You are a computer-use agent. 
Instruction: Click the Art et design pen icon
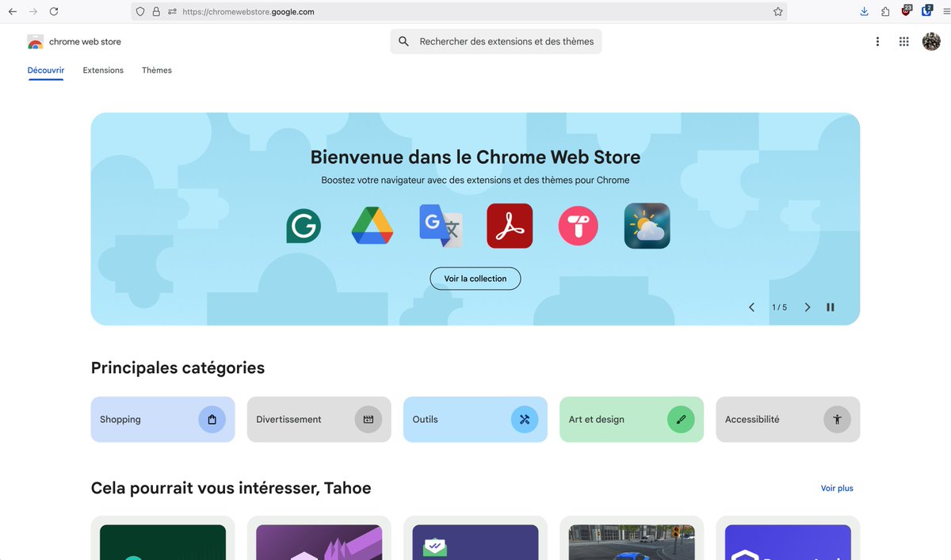pyautogui.click(x=681, y=419)
